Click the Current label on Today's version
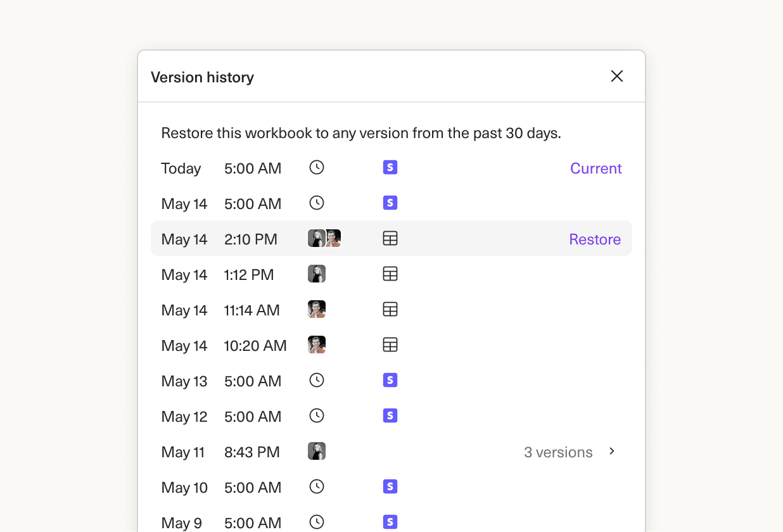This screenshot has width=783, height=532. coord(595,168)
